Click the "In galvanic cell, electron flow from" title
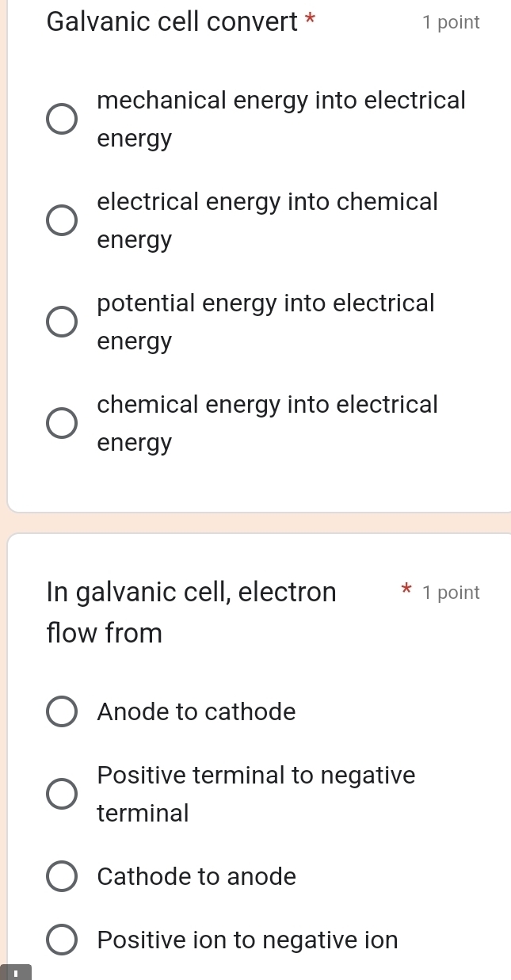511x980 pixels. pos(190,611)
